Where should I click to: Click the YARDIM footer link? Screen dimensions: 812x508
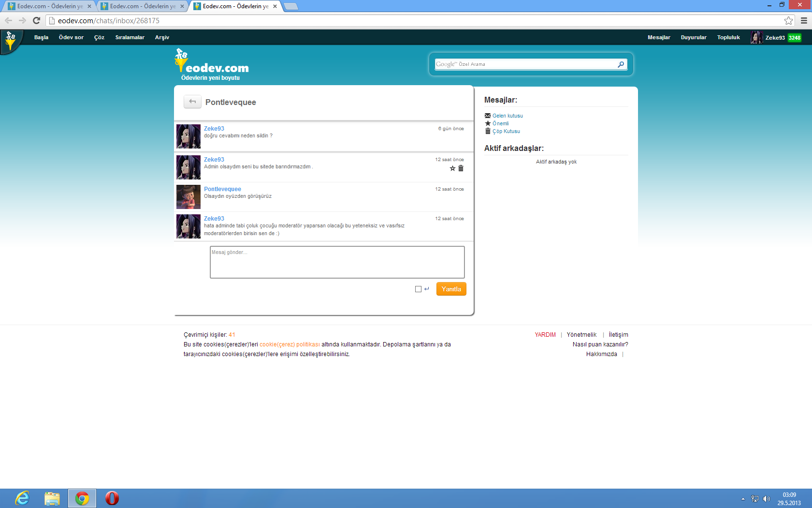545,335
